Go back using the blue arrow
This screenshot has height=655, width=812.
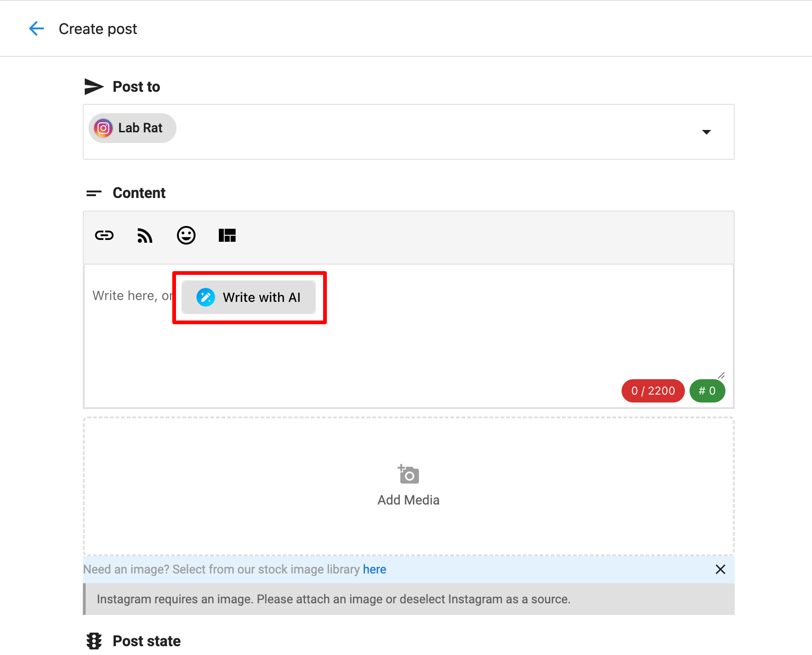tap(36, 29)
